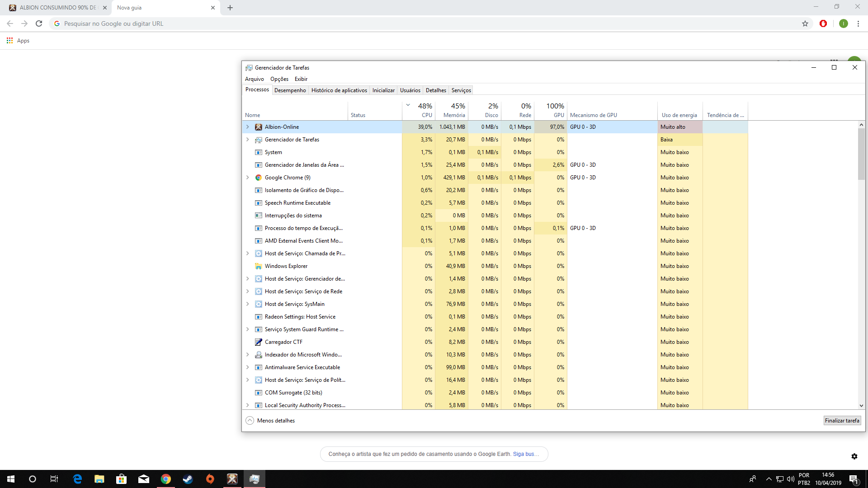Screen dimensions: 868x488
Task: Click the Indexador do Microsoft Windows icon
Action: (259, 355)
